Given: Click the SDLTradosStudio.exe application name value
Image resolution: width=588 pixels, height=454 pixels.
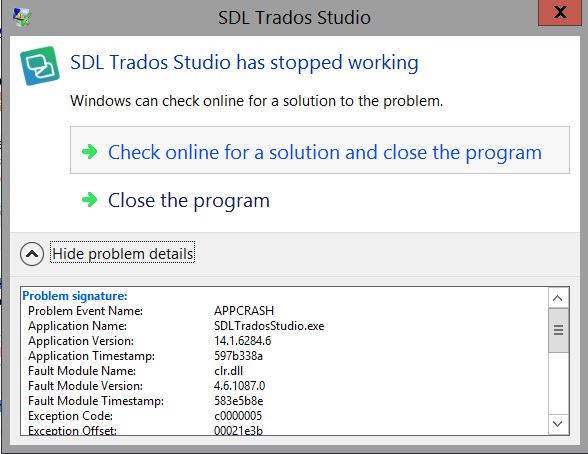Looking at the screenshot, I should click(x=269, y=326).
